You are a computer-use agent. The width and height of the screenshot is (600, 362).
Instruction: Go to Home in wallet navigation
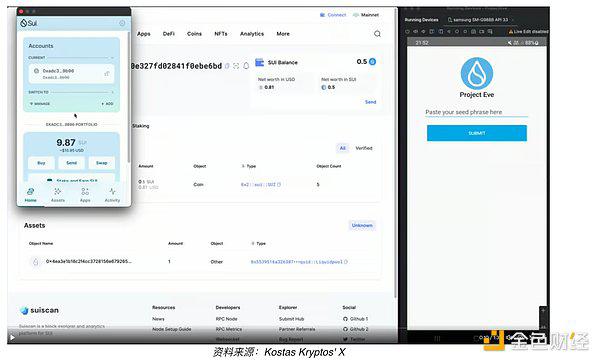point(31,195)
